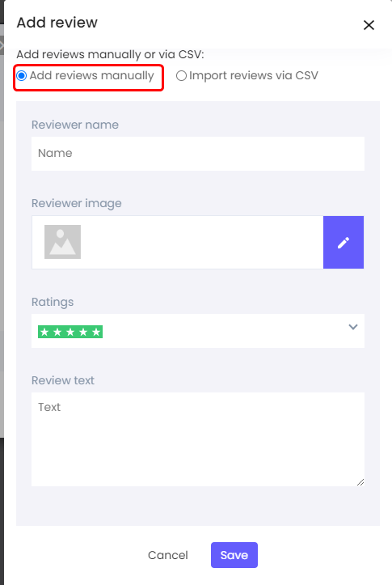392x585 pixels.
Task: Click the Cancel button
Action: (x=167, y=555)
